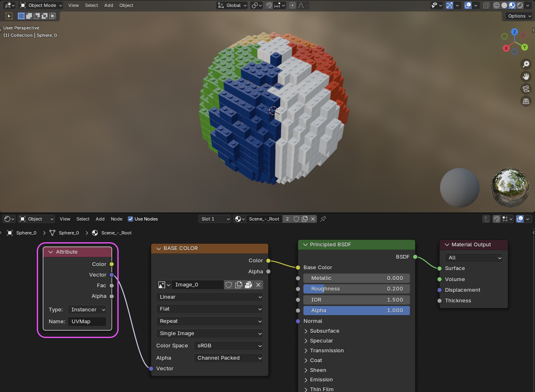Toggle fake user shield for Image_0
This screenshot has width=535, height=392.
click(229, 285)
